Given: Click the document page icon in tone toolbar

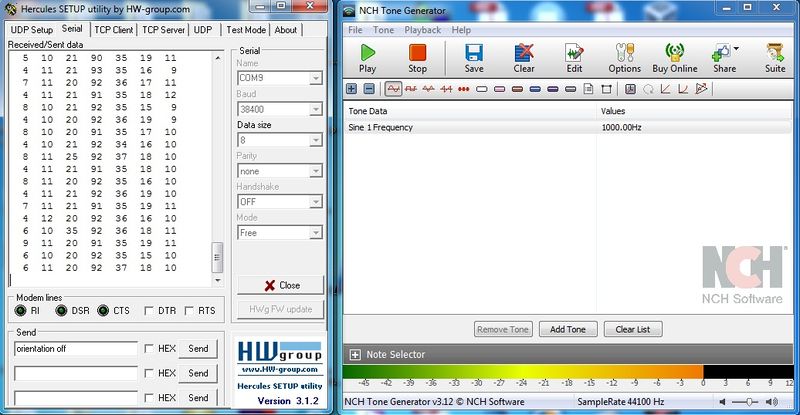Looking at the screenshot, I should point(588,89).
